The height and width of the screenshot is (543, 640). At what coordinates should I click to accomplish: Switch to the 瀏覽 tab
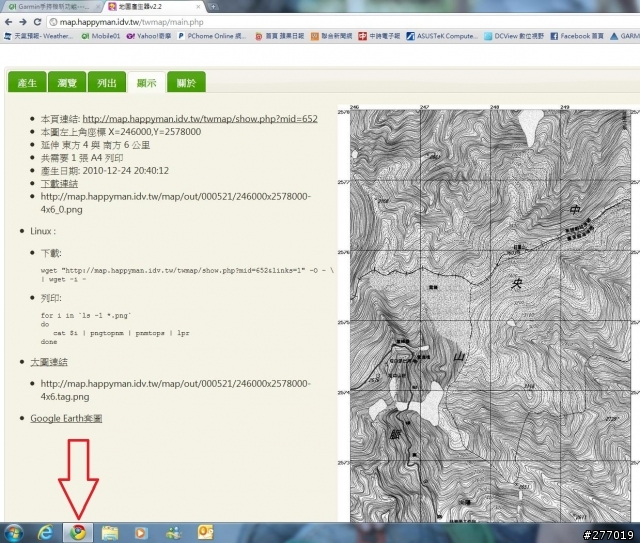click(67, 82)
